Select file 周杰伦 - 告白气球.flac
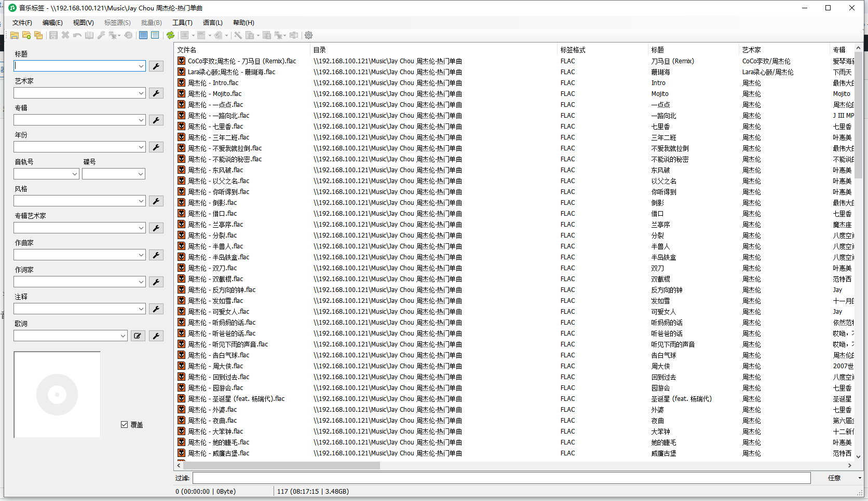Screen dimensions: 868x501 pos(218,355)
